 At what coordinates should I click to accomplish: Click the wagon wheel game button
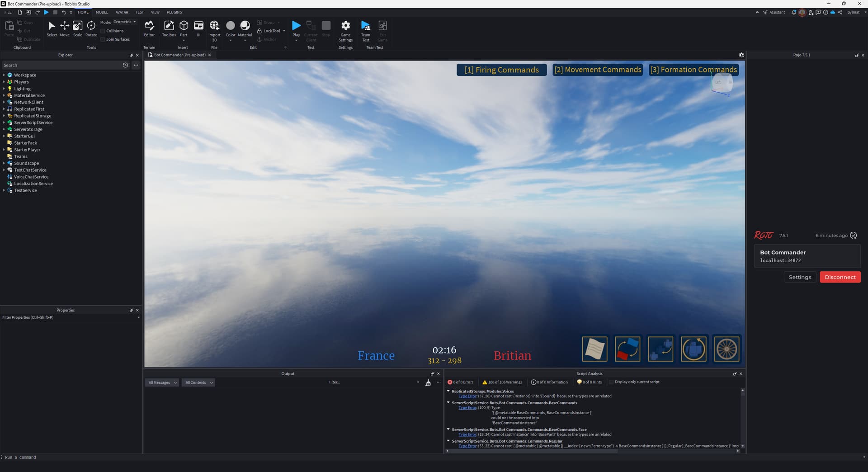pyautogui.click(x=726, y=349)
